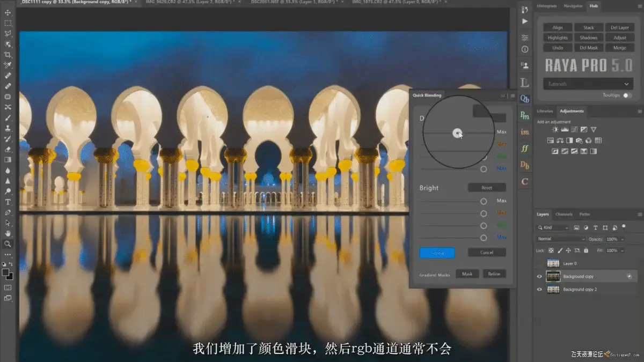This screenshot has height=362, width=644.
Task: Open the Tutorials dropdown in Raya Pro
Action: (588, 84)
